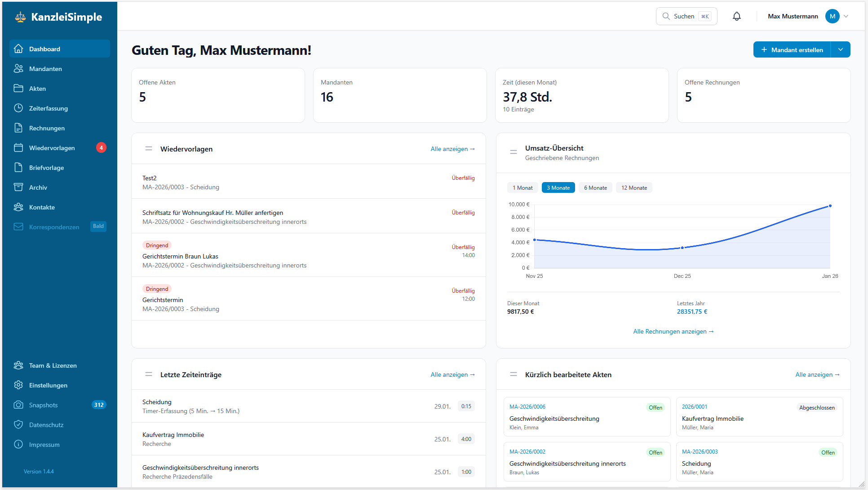The height and width of the screenshot is (490, 868).
Task: Switch revenue view to 6 Monate
Action: pos(595,187)
